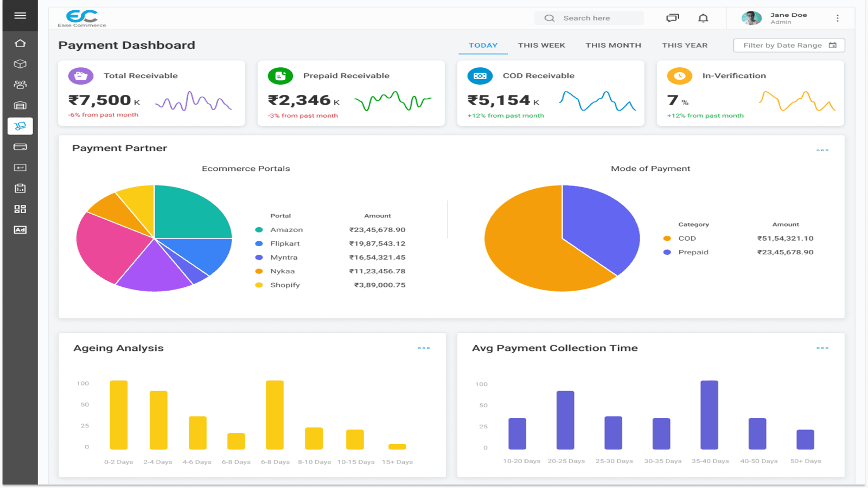Switch to the THIS YEAR tab
This screenshot has height=488, width=868.
684,46
